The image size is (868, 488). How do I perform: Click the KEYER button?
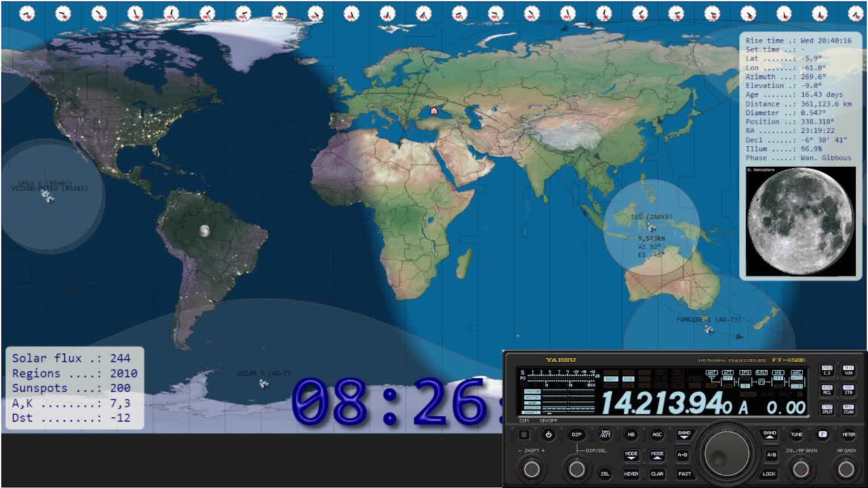(631, 474)
